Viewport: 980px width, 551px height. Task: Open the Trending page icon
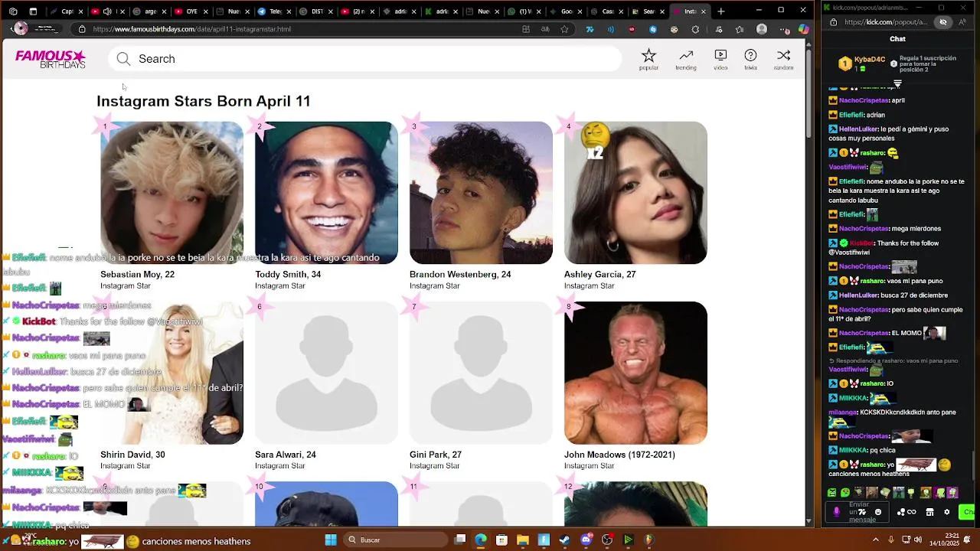click(x=686, y=56)
